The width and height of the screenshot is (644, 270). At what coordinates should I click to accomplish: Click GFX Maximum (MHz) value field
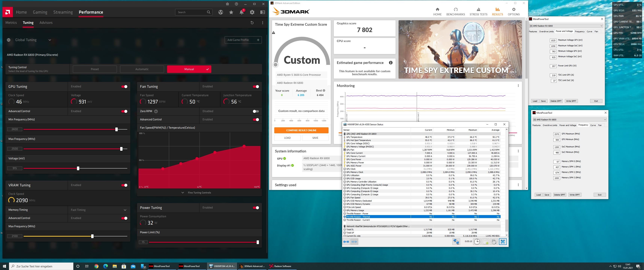(557, 134)
